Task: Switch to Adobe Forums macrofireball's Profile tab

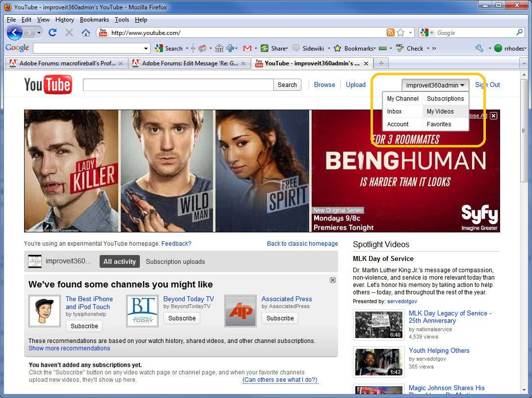Action: click(67, 63)
